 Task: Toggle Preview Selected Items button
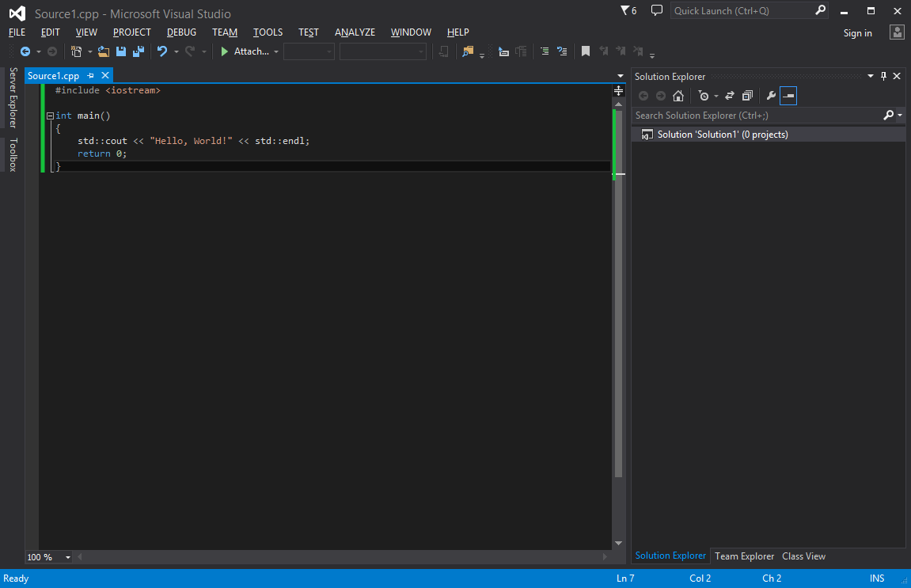[x=788, y=96]
